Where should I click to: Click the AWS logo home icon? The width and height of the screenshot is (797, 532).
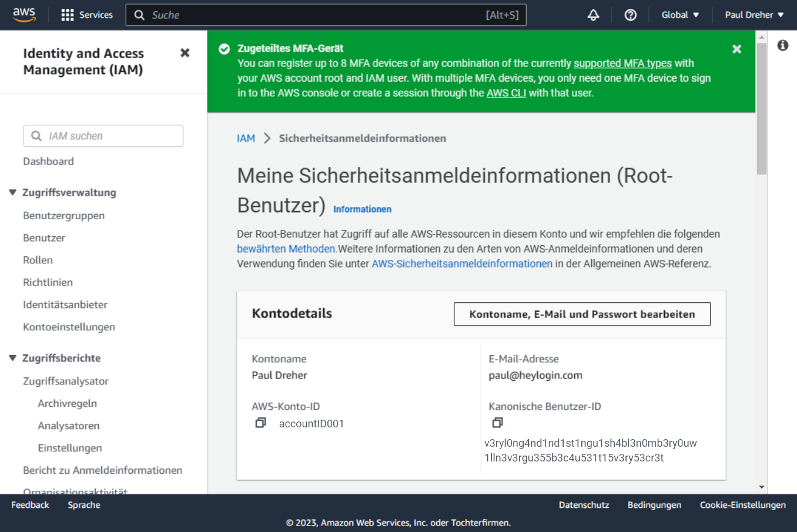pyautogui.click(x=24, y=15)
